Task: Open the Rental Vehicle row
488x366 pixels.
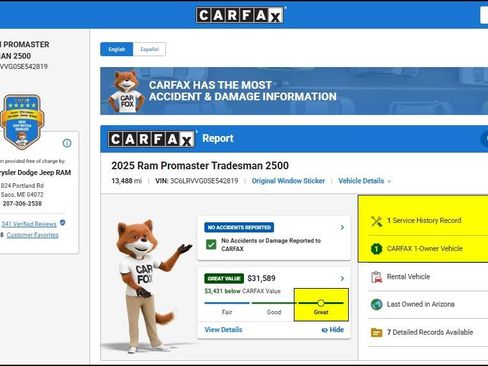Action: click(x=428, y=277)
